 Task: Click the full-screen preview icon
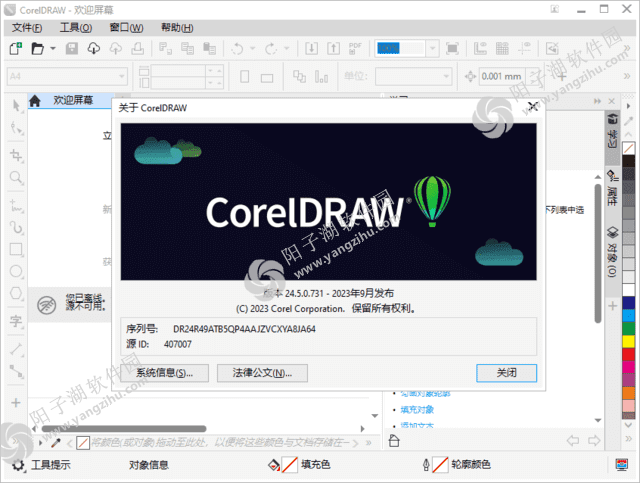(452, 49)
